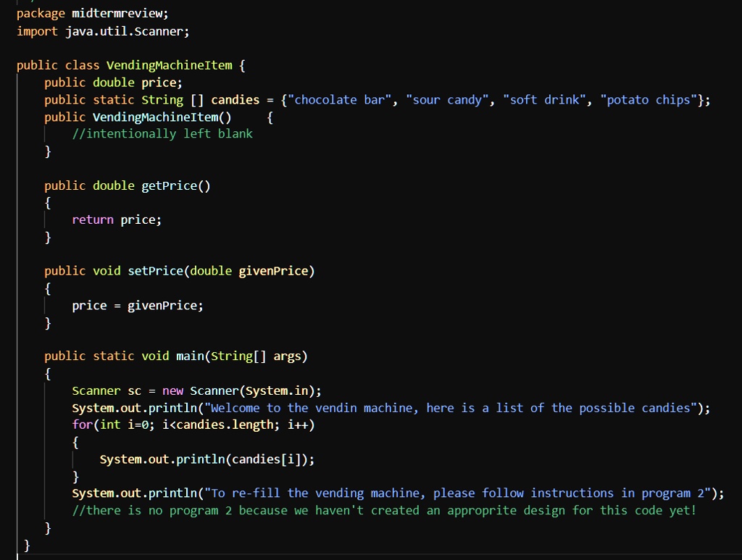742x560 pixels.
Task: Click the candies array variable name in its declaration
Action: pos(235,100)
